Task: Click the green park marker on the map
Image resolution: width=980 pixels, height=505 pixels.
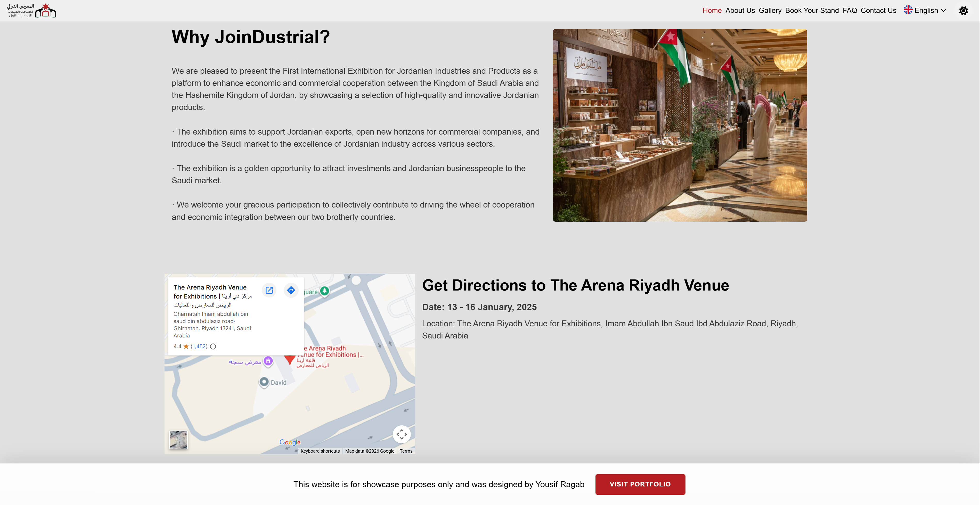Action: [324, 291]
